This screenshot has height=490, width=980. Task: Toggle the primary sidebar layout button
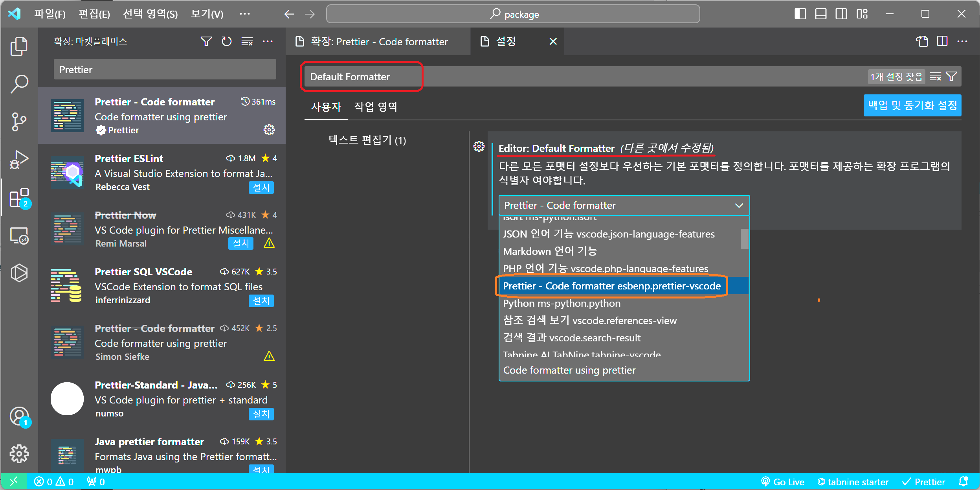800,14
